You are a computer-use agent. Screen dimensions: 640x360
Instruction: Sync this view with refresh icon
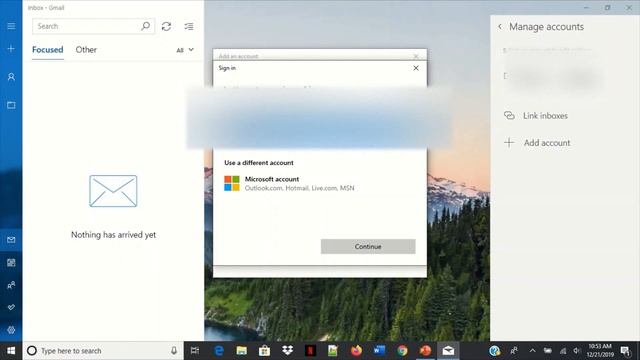tap(166, 26)
